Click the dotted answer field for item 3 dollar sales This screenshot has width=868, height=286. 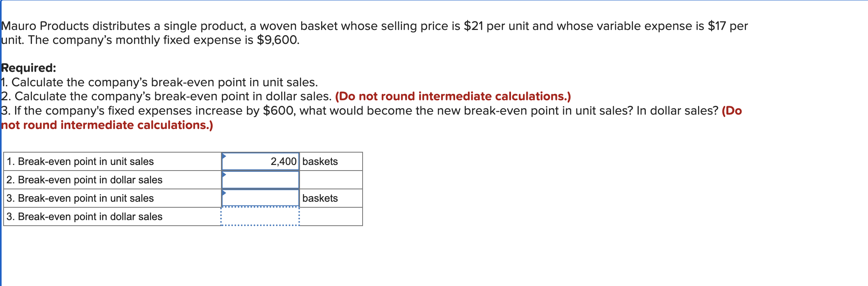(x=260, y=216)
